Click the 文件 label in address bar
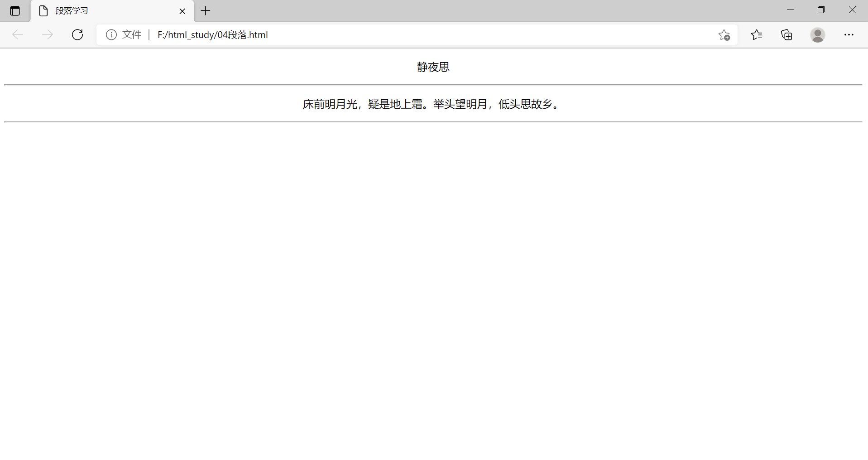 click(x=131, y=34)
